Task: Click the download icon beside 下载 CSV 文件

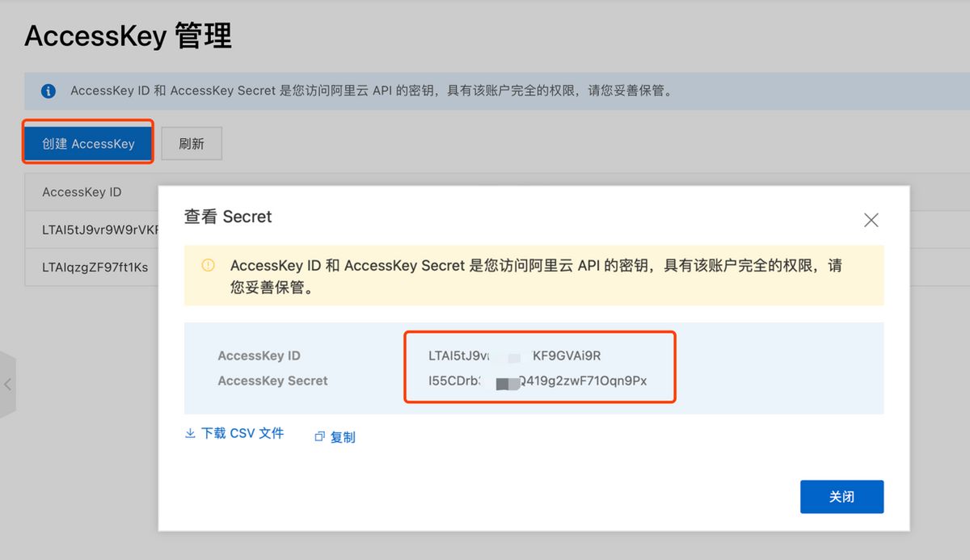Action: tap(190, 434)
